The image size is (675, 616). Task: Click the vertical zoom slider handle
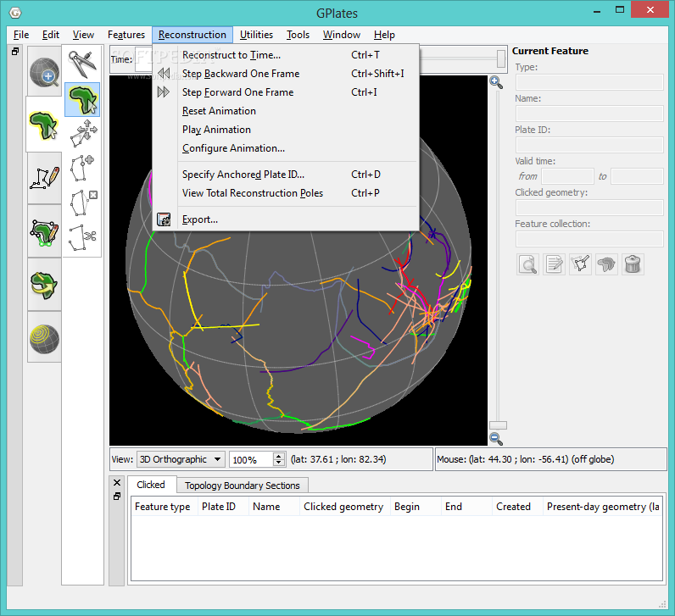pyautogui.click(x=498, y=425)
